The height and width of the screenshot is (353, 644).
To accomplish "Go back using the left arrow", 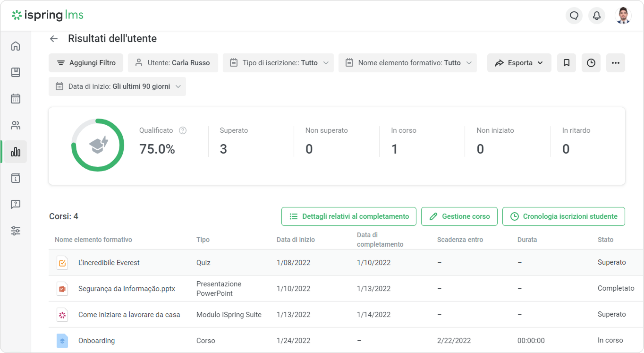I will pos(54,39).
